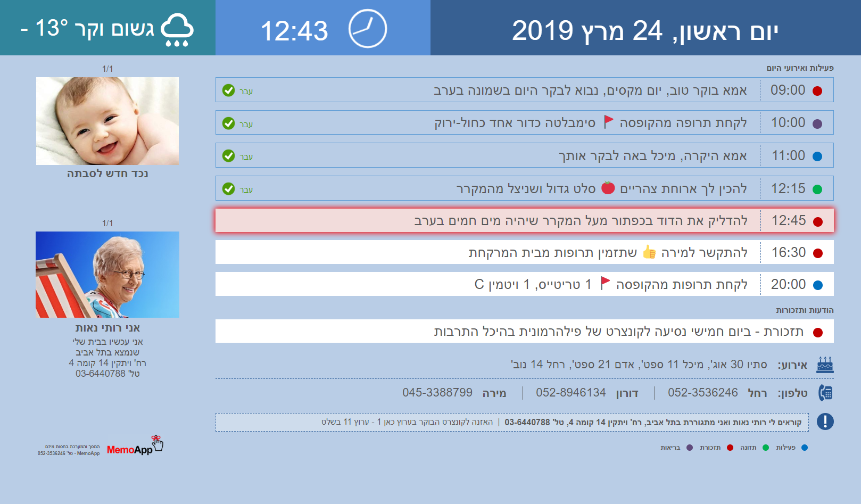Select the 20:00 medication task row
This screenshot has width=861, height=504.
click(524, 284)
